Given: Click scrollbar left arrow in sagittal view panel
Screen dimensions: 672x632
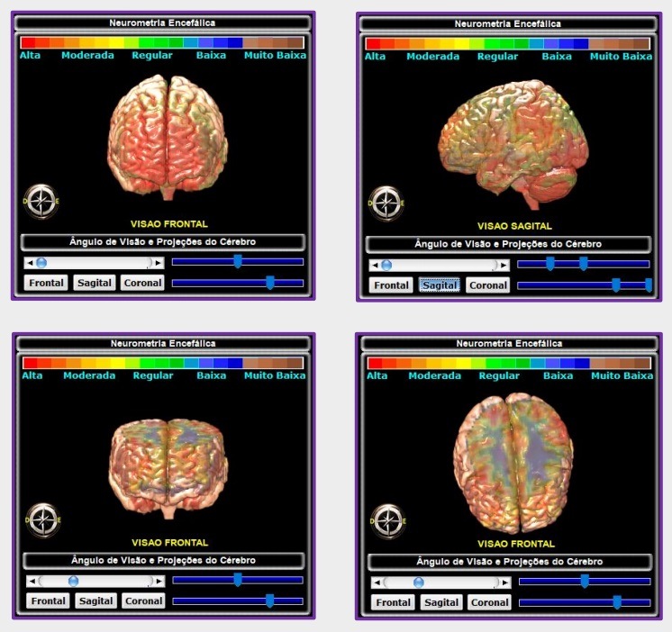Looking at the screenshot, I should click(x=375, y=266).
